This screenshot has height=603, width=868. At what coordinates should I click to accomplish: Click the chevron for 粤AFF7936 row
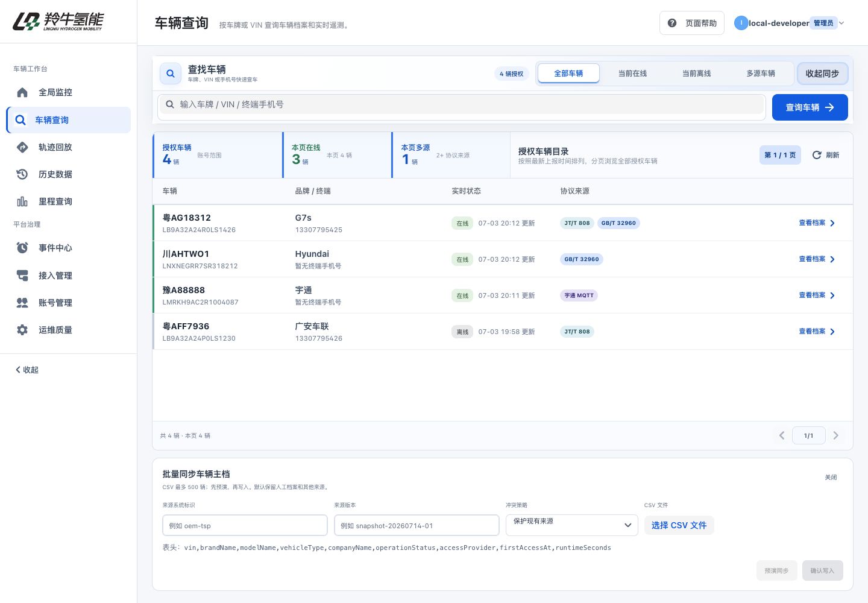pos(832,332)
